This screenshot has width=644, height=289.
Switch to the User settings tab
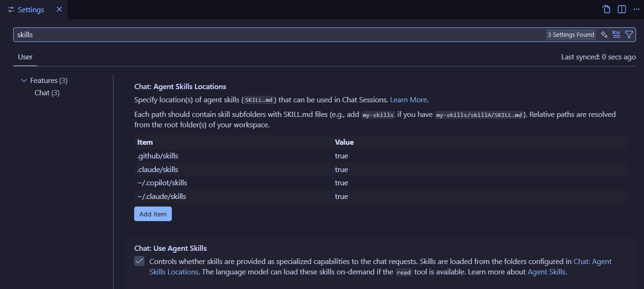click(25, 57)
